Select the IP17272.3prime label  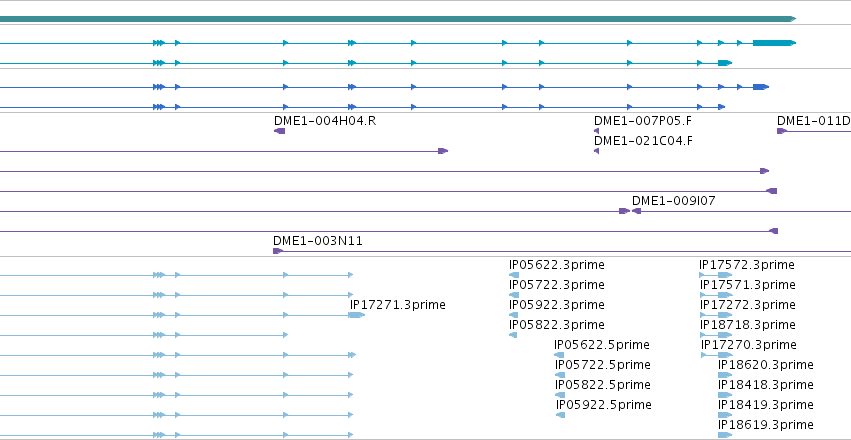747,305
